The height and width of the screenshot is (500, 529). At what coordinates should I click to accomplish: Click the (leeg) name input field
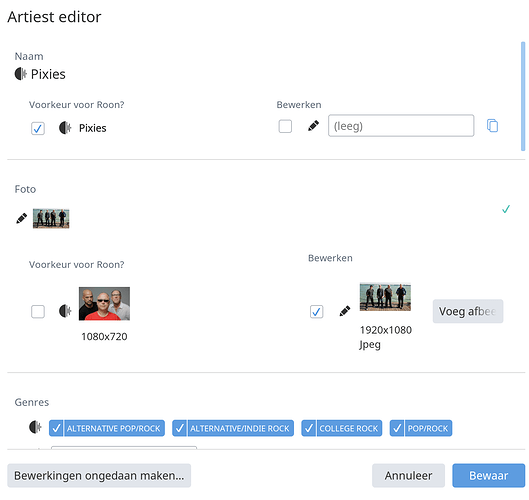click(x=401, y=126)
